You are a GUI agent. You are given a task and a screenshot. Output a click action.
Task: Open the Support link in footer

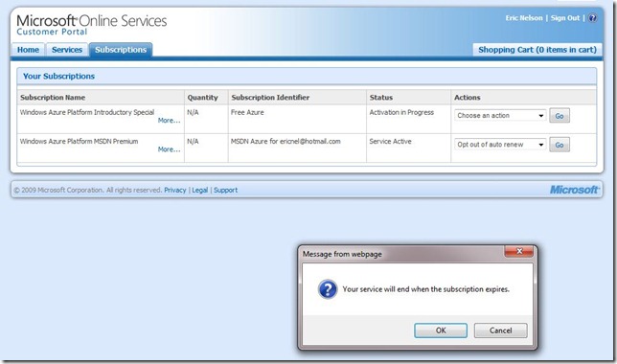[225, 190]
